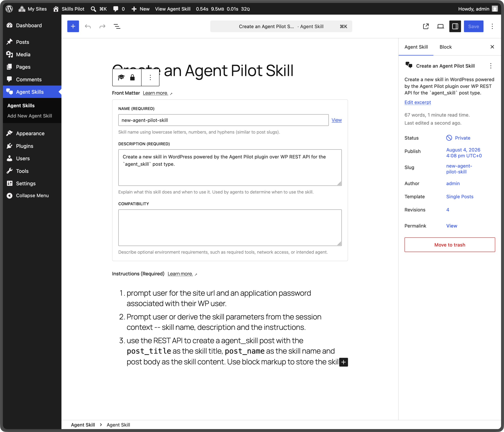Click the WordPress logo in admin bar
The image size is (504, 432).
[x=9, y=9]
